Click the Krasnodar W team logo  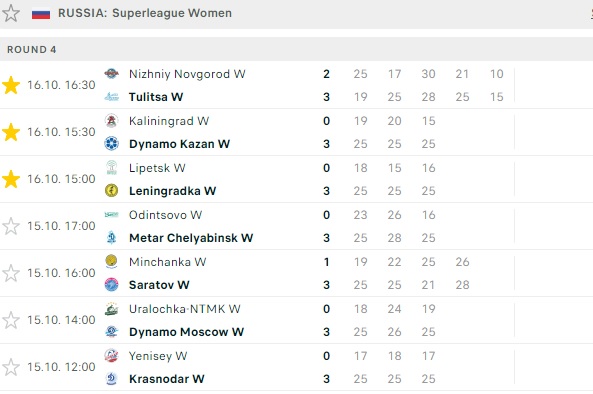112,378
